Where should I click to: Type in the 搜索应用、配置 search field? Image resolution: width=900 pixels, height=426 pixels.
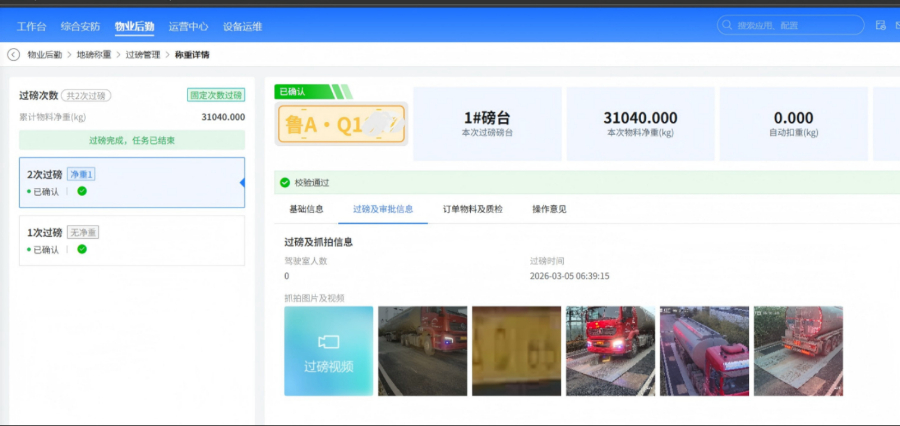[790, 26]
